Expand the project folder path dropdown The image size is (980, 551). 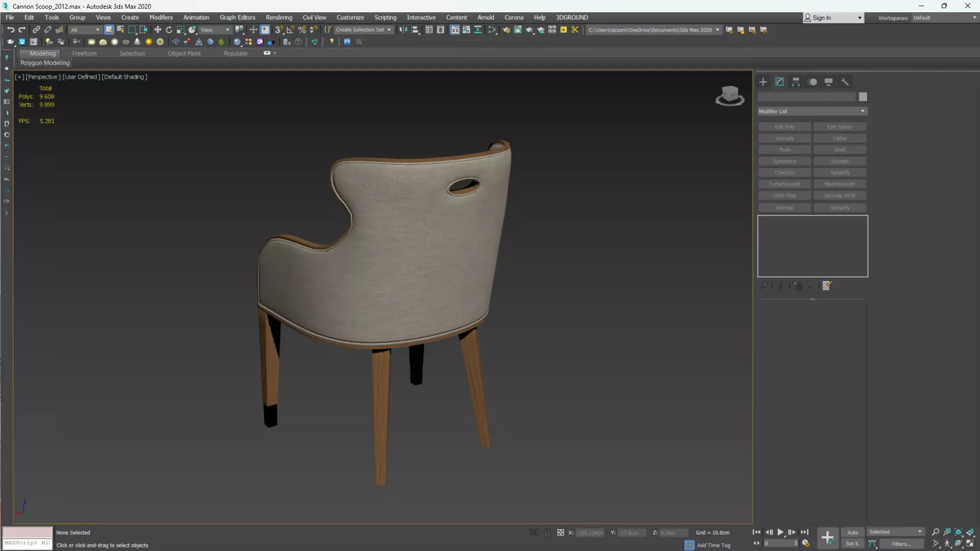[x=718, y=30]
